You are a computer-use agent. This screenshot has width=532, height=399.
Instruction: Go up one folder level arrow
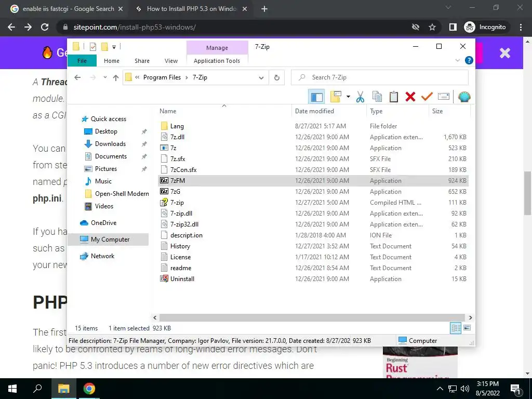[x=116, y=78]
